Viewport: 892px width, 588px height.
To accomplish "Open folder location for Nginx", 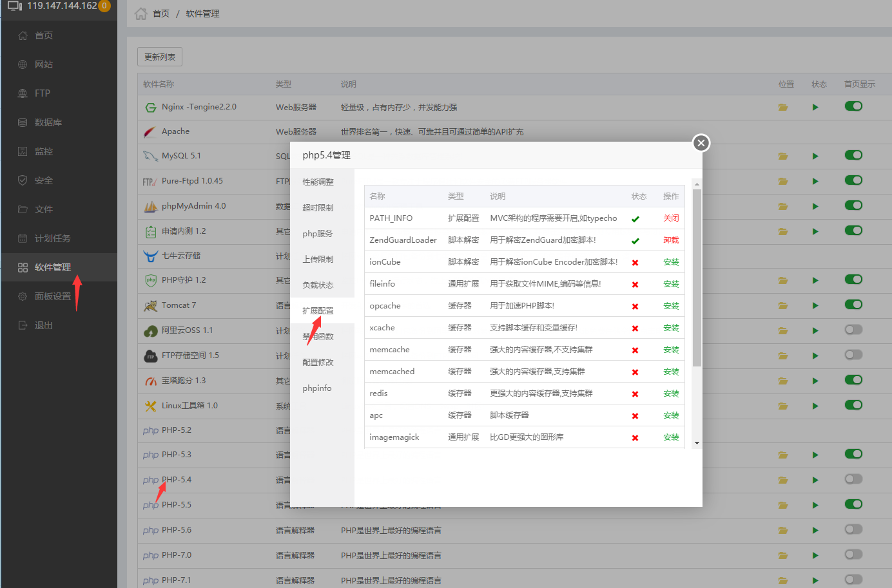I will 783,108.
